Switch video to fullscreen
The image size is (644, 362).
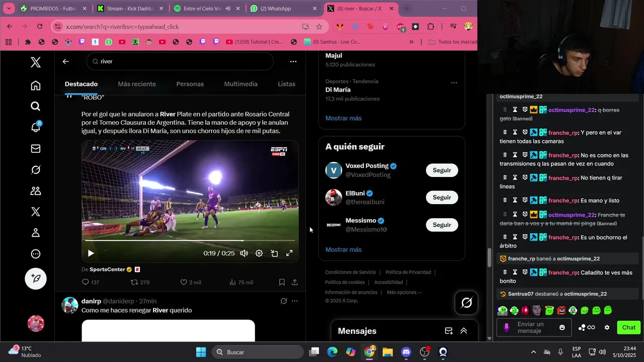(289, 253)
